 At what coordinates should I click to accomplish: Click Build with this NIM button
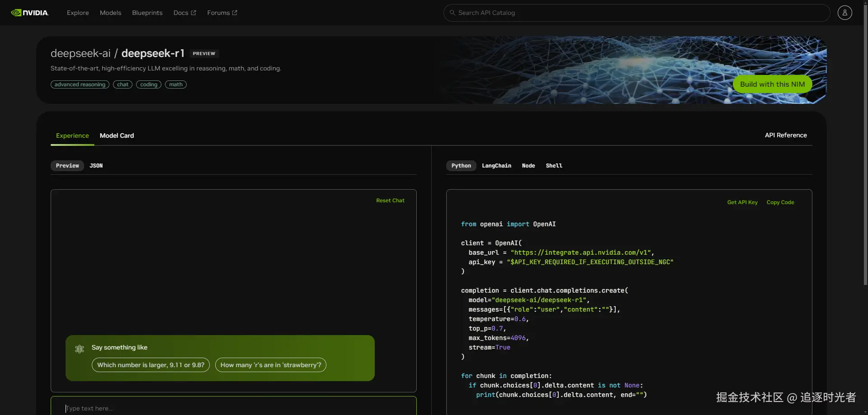(772, 84)
